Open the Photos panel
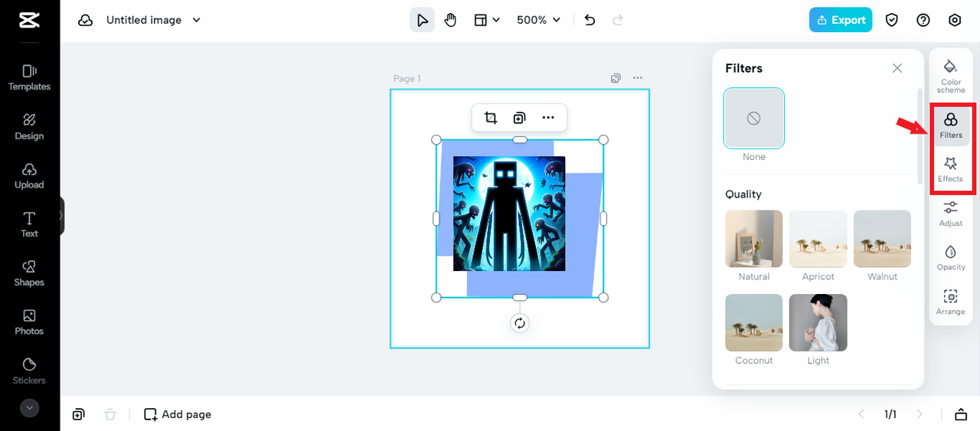Image resolution: width=980 pixels, height=431 pixels. [29, 322]
